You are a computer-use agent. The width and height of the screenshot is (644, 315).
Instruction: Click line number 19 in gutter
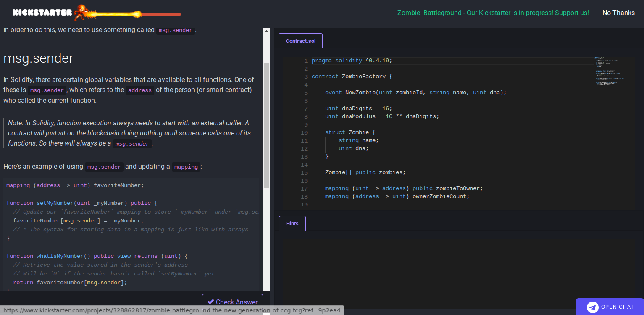pos(304,204)
